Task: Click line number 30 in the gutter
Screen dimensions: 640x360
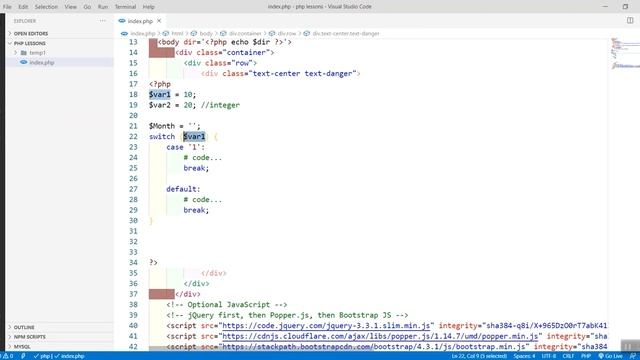Action: click(133, 220)
